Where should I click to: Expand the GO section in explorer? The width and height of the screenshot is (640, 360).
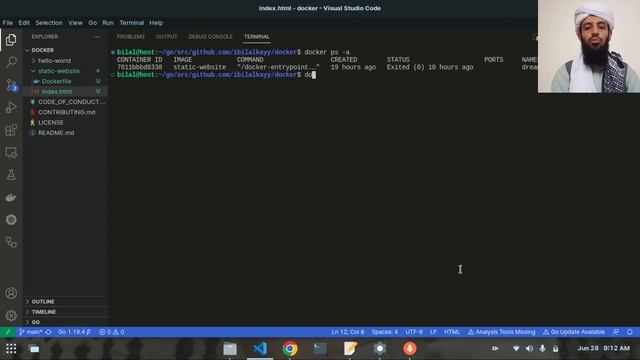tap(65, 322)
